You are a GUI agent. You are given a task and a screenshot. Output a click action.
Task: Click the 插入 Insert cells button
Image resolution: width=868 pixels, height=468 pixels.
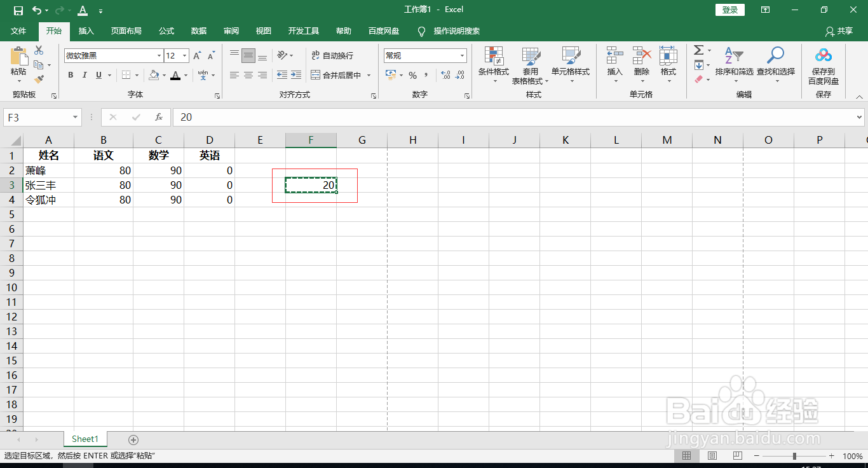pos(615,65)
